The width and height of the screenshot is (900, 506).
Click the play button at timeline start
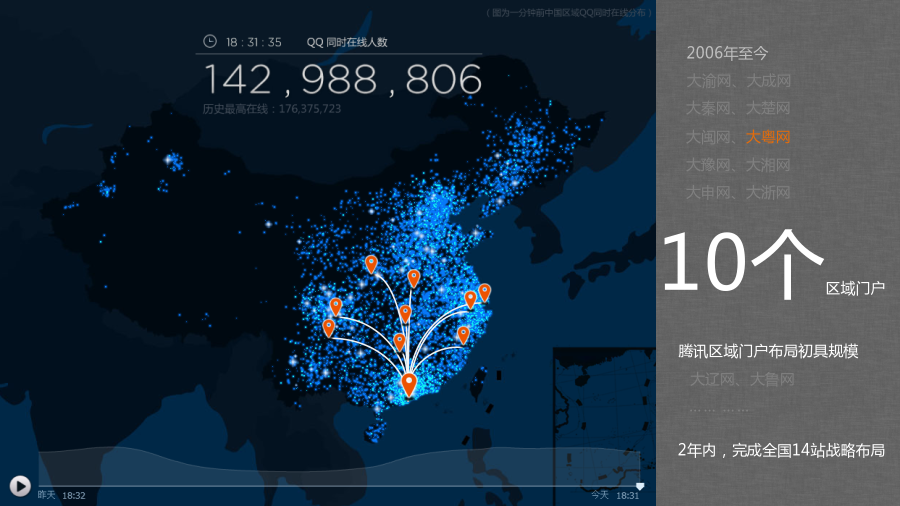20,486
